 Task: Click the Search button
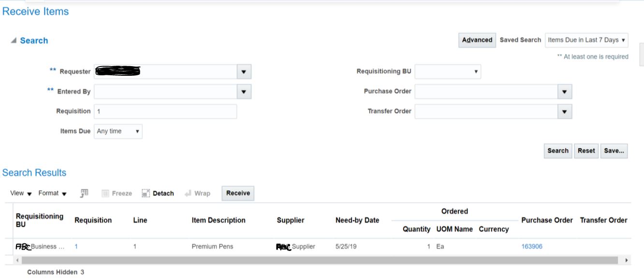point(557,151)
